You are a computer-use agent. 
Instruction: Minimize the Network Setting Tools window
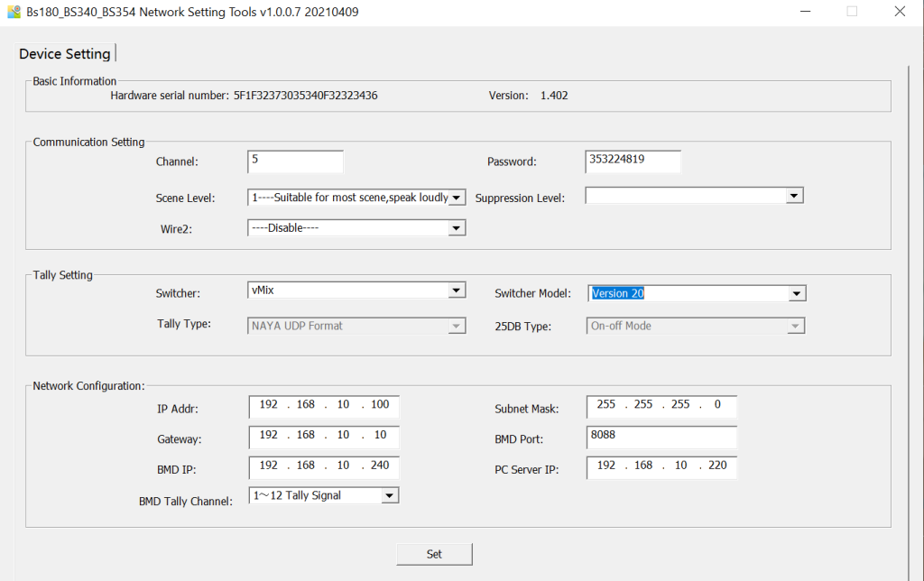click(x=806, y=12)
